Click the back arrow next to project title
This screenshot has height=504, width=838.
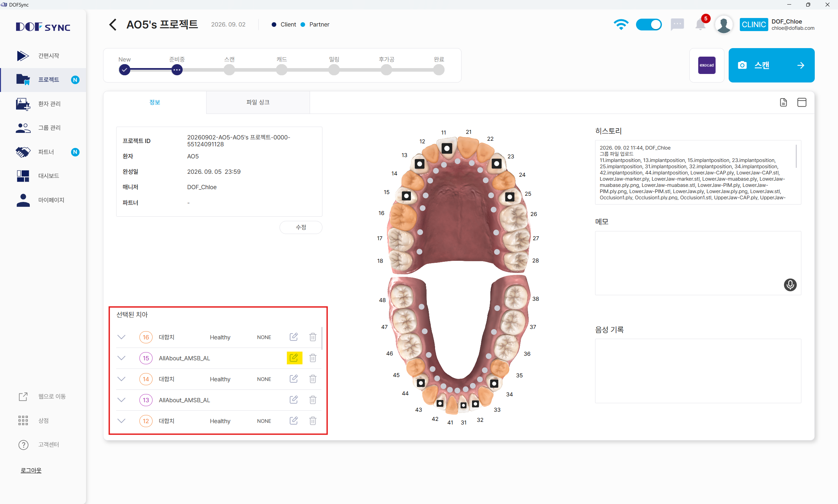point(113,25)
